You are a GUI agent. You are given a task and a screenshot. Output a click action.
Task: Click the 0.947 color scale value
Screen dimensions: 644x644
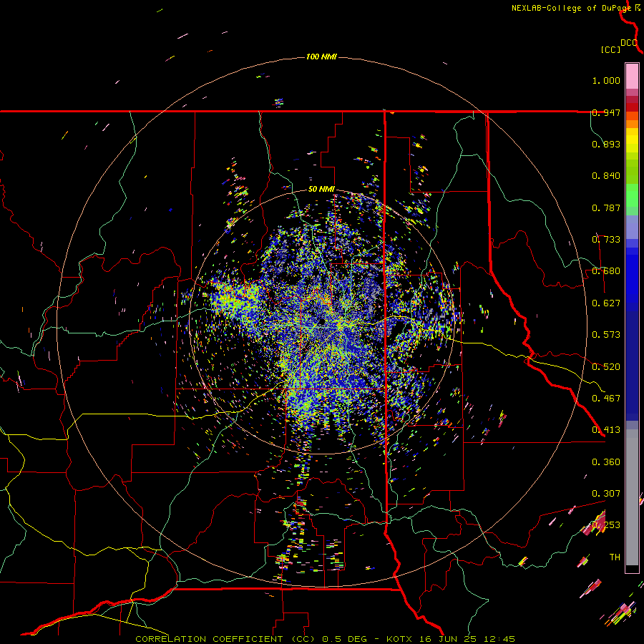(606, 112)
